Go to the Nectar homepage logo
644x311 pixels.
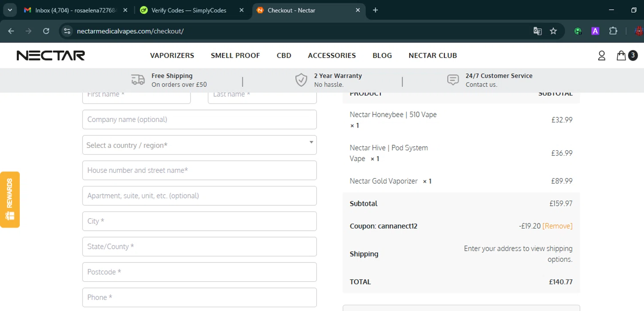click(51, 55)
